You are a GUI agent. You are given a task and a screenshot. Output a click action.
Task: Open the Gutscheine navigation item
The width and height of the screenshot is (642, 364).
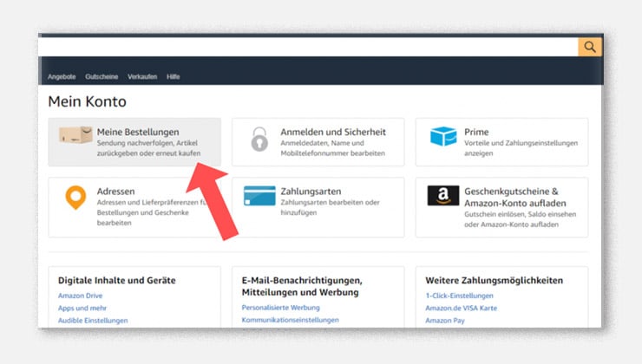[102, 76]
